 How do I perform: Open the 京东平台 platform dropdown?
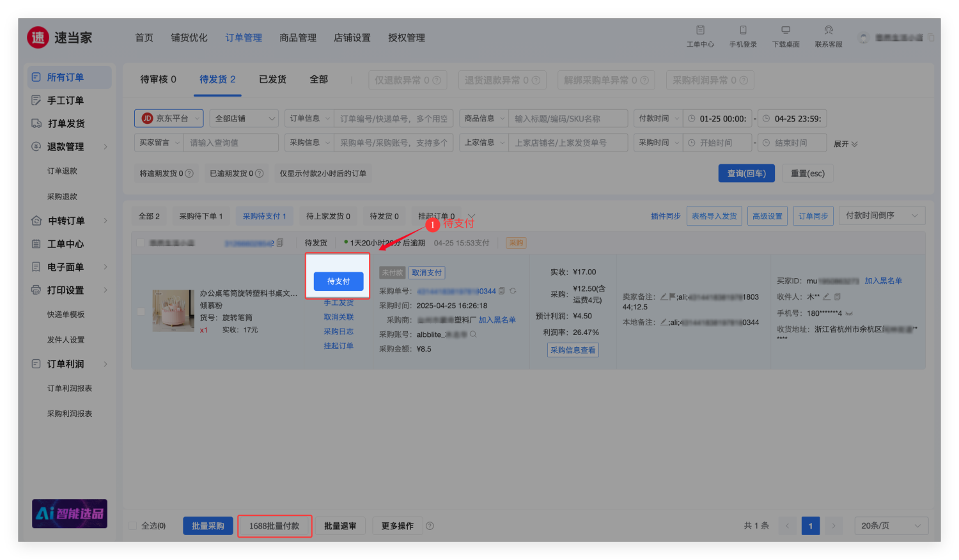(169, 118)
